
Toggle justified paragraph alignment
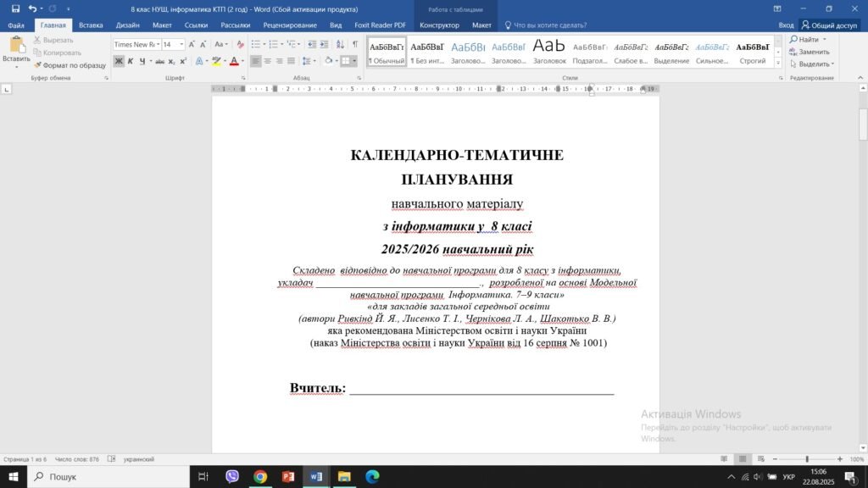[x=292, y=61]
